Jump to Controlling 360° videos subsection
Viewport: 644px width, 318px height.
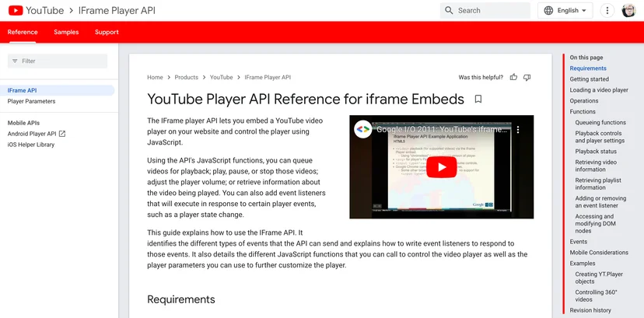(596, 296)
